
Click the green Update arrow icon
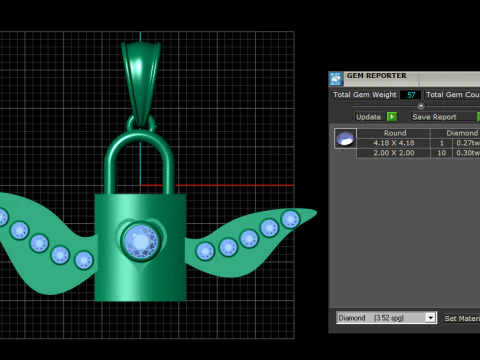click(392, 117)
